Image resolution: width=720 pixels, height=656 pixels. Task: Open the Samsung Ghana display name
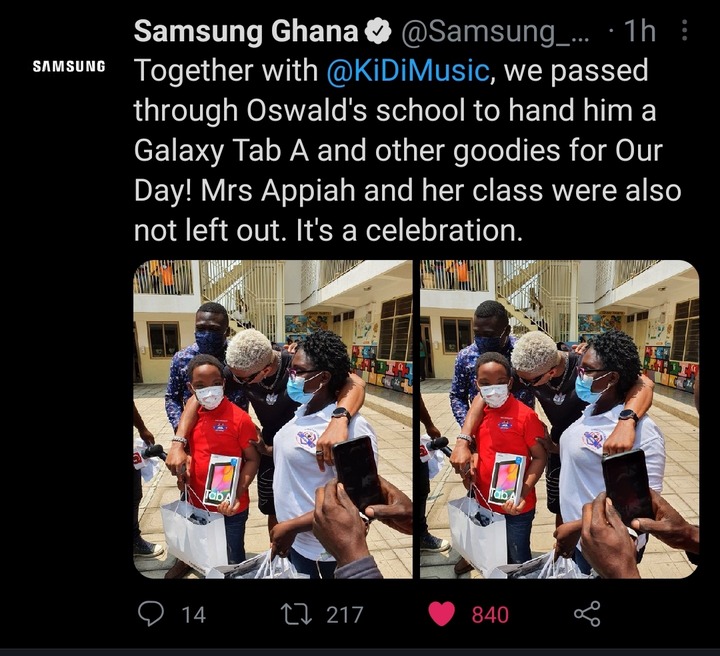(246, 31)
